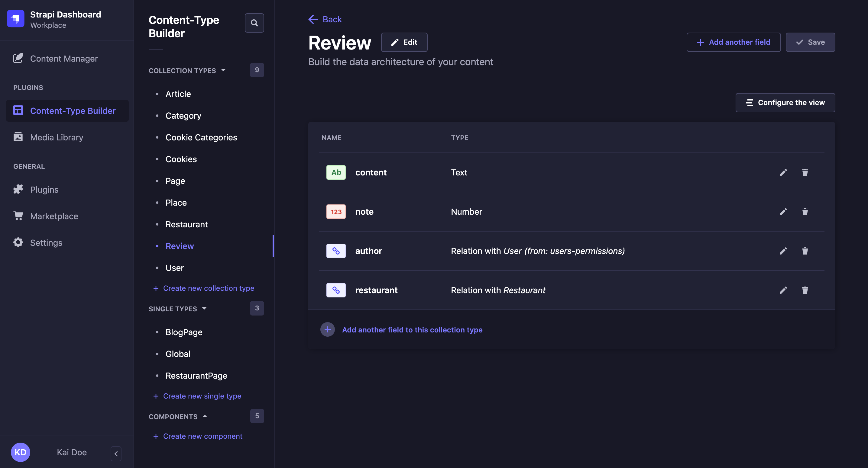Viewport: 868px width, 468px height.
Task: Open the Marketplace
Action: [x=54, y=216]
